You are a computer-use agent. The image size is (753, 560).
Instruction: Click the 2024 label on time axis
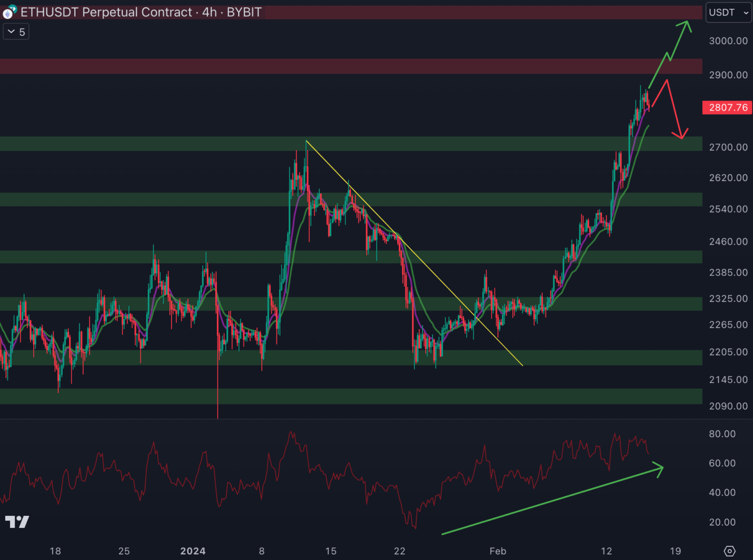point(192,551)
